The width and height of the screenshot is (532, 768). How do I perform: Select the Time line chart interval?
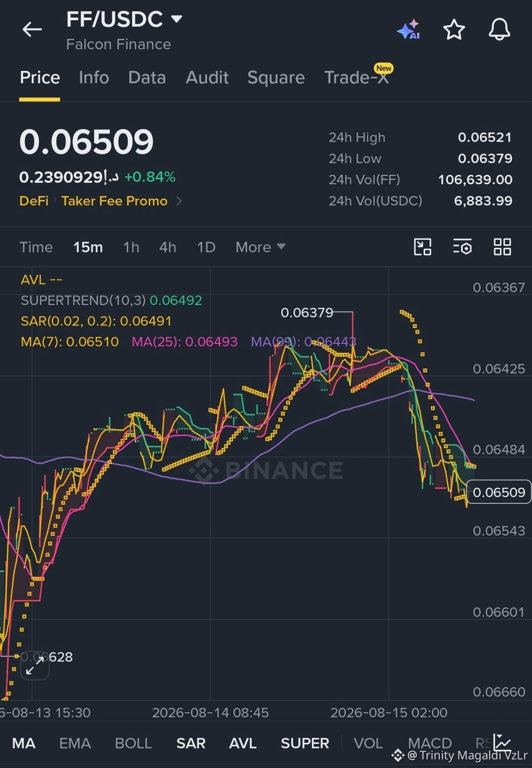[36, 247]
